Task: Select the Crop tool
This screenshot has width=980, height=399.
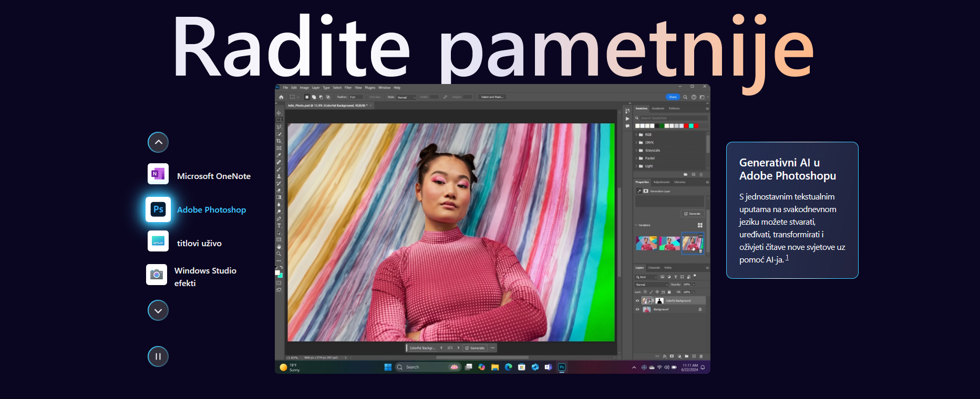Action: 279,141
